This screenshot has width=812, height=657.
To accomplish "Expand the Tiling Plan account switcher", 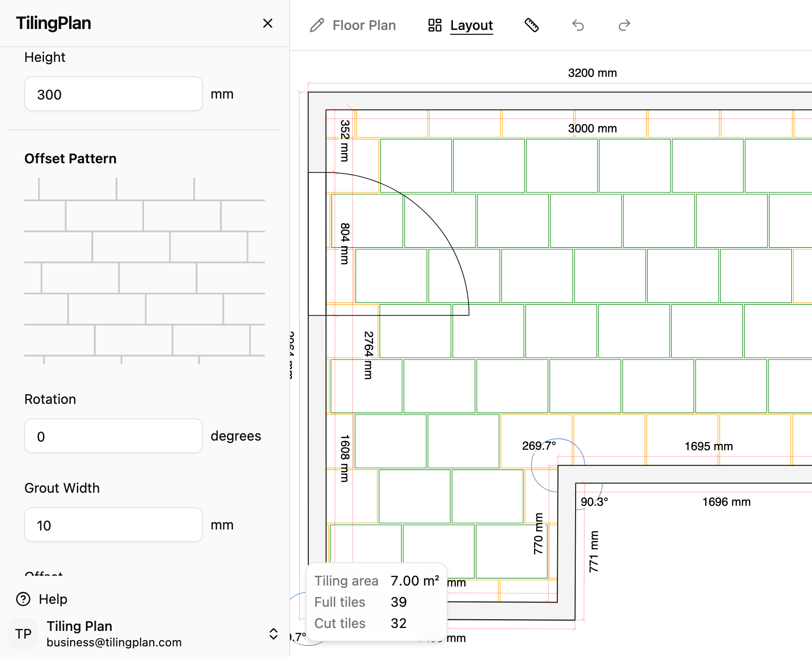I will click(274, 634).
